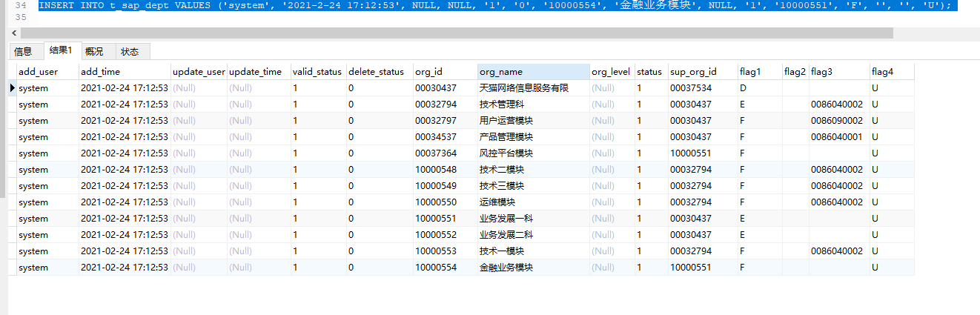Select the sup_org_id column header

[x=703, y=72]
